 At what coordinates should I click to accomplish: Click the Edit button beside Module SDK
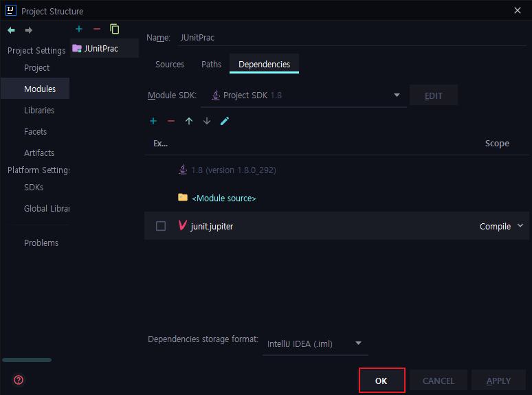434,95
